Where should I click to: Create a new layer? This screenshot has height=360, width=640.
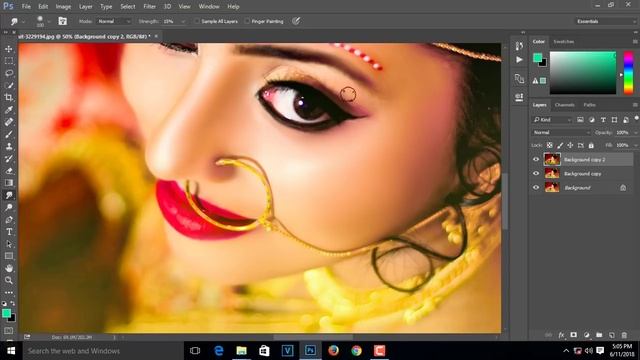click(611, 335)
